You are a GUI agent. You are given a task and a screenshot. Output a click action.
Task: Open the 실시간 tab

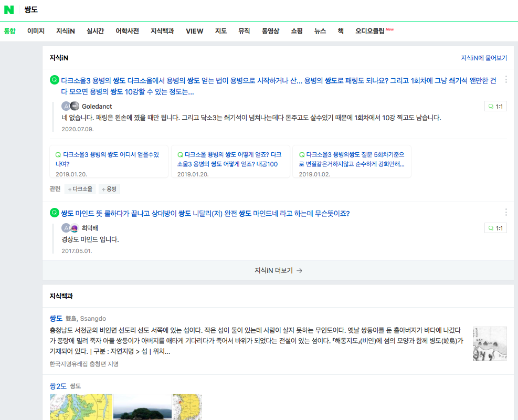click(x=95, y=31)
